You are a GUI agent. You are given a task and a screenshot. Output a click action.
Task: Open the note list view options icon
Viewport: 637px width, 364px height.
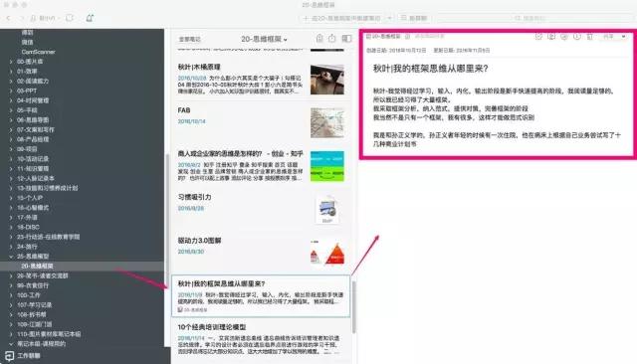[x=346, y=39]
